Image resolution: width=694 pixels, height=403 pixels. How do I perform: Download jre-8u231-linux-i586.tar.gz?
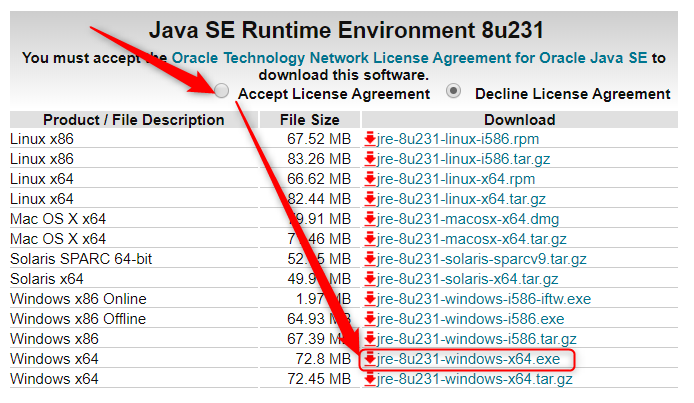(x=463, y=159)
